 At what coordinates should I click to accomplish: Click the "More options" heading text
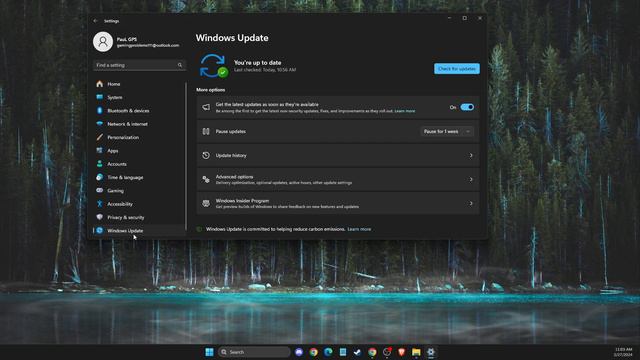(211, 90)
